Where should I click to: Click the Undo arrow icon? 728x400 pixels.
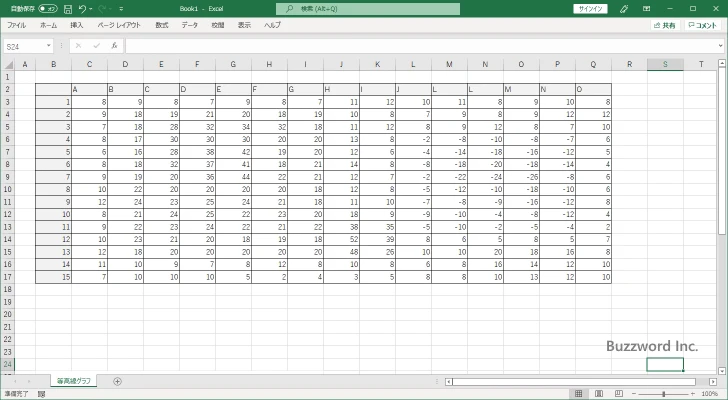pos(82,9)
